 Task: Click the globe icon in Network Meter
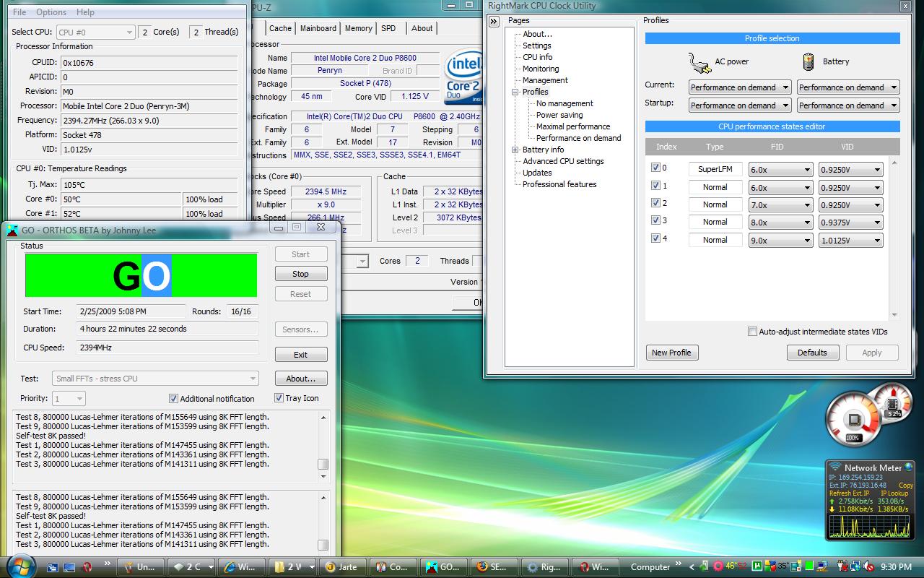click(x=908, y=467)
